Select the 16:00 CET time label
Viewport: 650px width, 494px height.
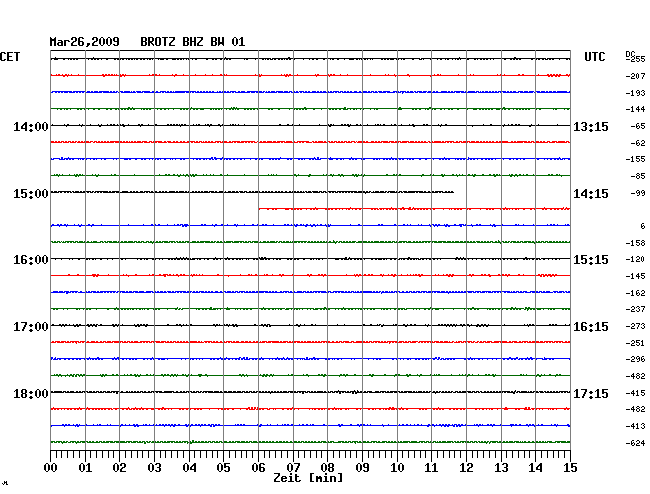[31, 260]
